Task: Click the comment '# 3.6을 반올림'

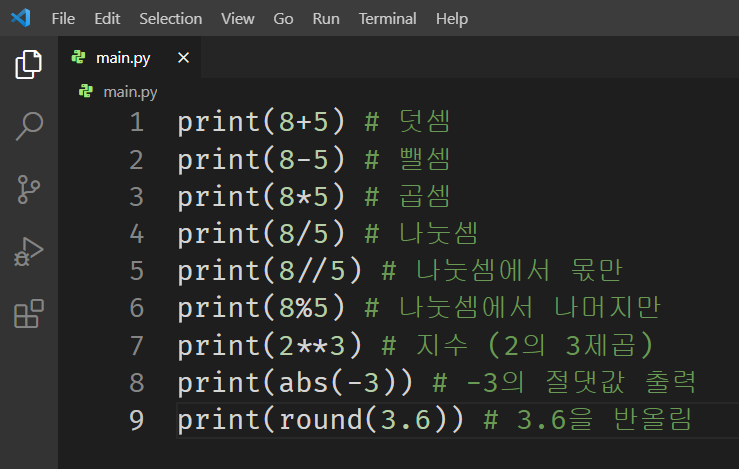Action: click(x=587, y=420)
